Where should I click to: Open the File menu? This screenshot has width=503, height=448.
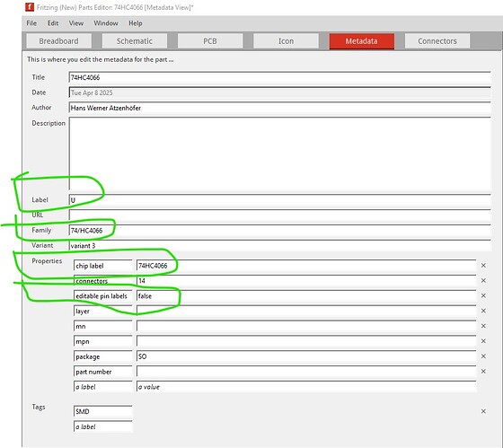[31, 23]
